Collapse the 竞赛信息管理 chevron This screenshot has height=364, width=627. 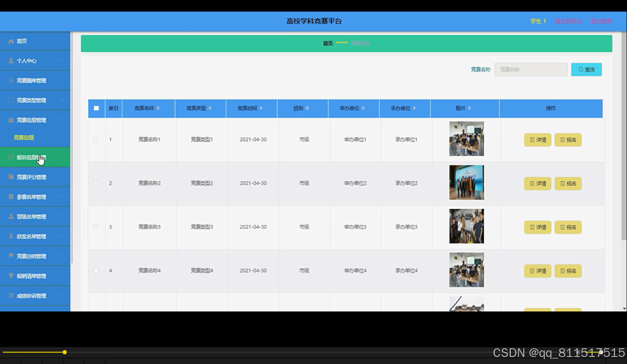(x=61, y=120)
